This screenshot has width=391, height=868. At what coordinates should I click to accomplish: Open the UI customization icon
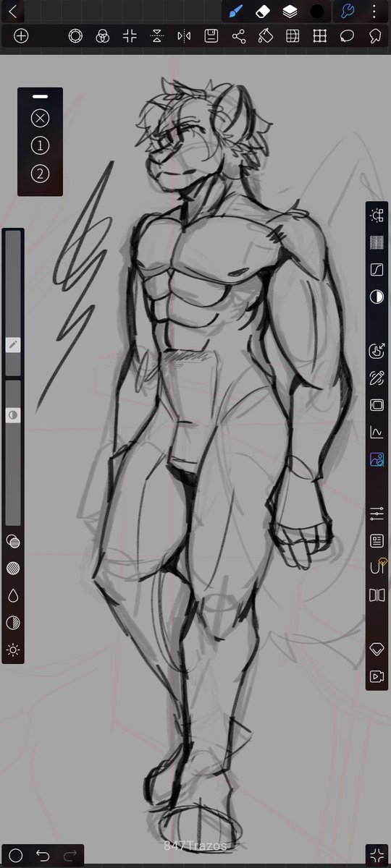(377, 567)
